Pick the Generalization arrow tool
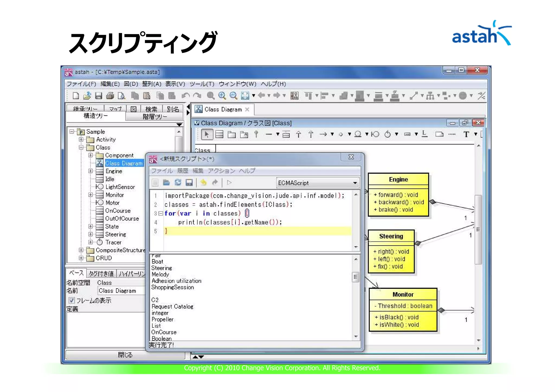The height and width of the screenshot is (392, 555). click(298, 134)
